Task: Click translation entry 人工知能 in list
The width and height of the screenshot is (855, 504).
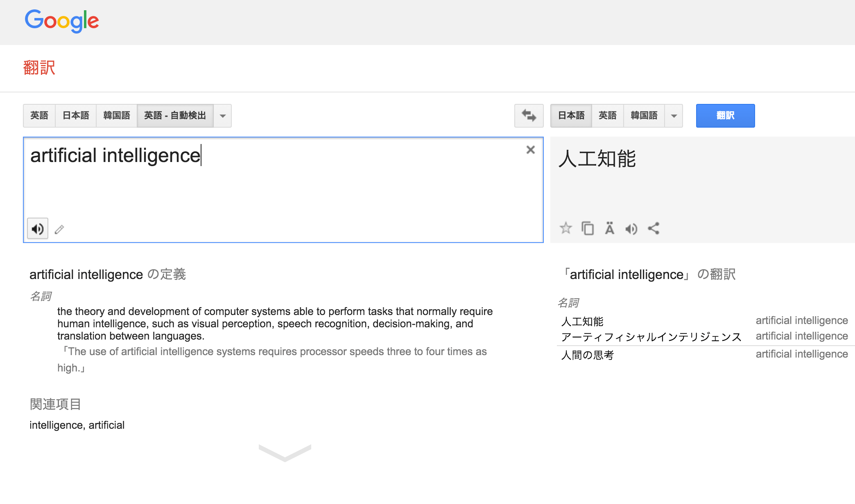Action: click(x=582, y=322)
